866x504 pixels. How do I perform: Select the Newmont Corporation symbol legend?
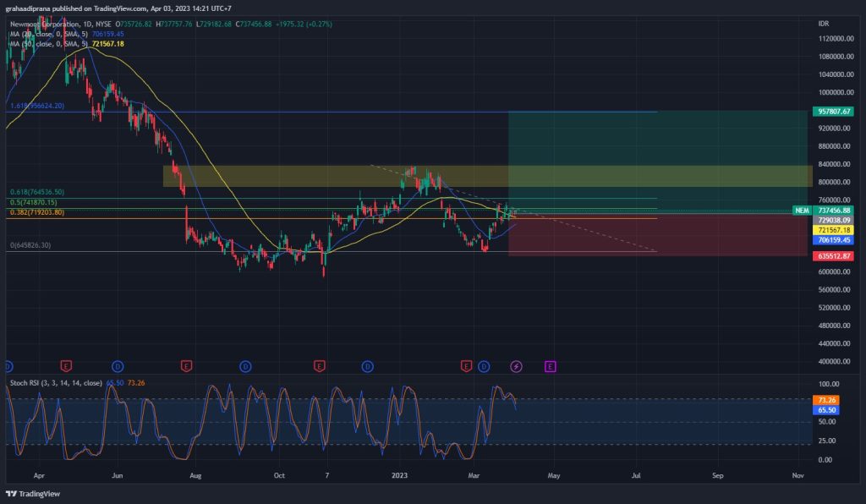point(61,25)
